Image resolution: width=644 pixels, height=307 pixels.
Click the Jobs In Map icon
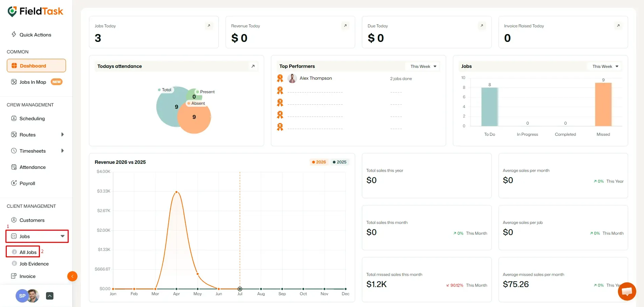click(14, 82)
